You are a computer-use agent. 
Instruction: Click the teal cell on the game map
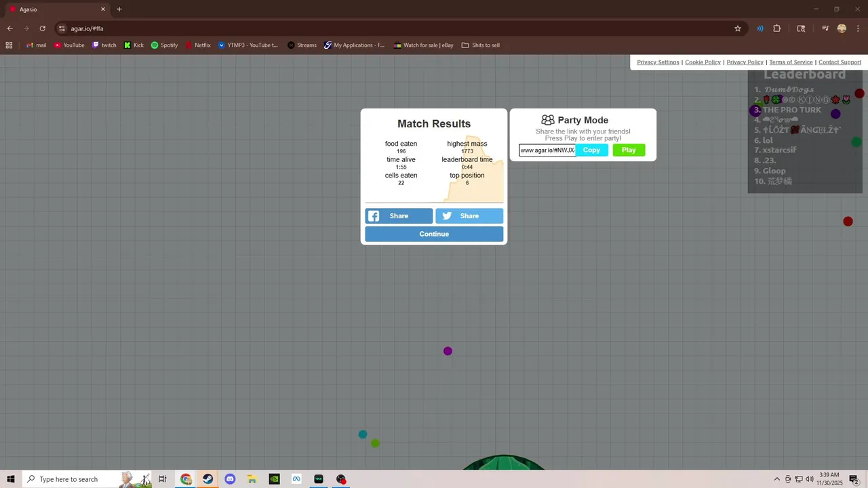tap(363, 434)
